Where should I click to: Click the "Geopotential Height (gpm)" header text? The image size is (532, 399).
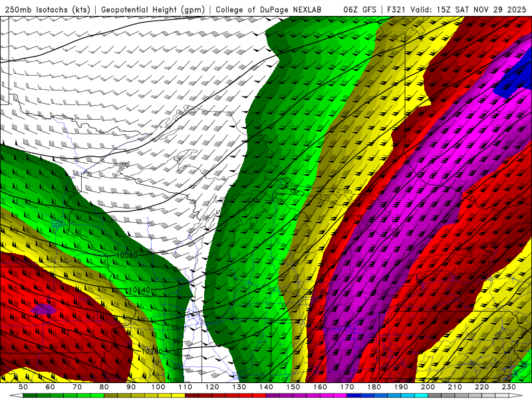[153, 9]
